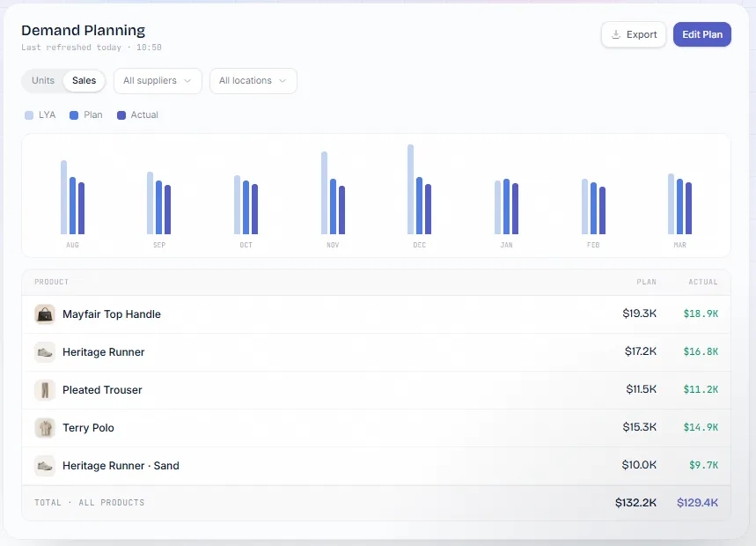Click the DEC month label
This screenshot has width=756, height=546.
(420, 245)
